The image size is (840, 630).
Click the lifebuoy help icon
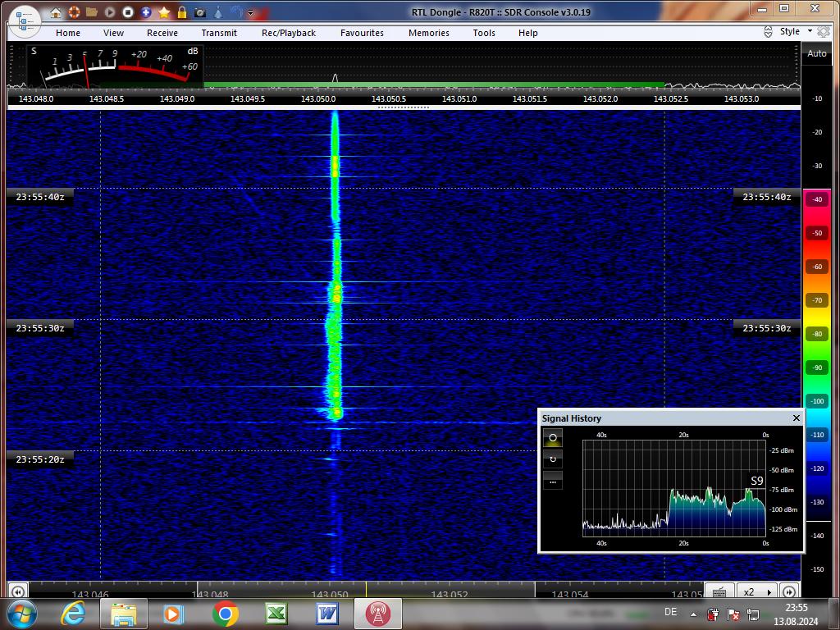[x=74, y=11]
